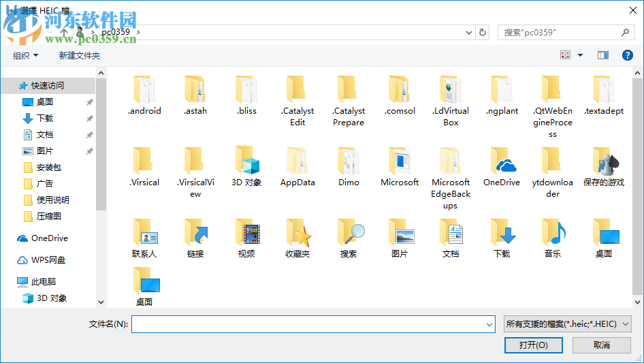Expand the address bar history dropdown
Image resolution: width=644 pixels, height=363 pixels.
pyautogui.click(x=468, y=33)
